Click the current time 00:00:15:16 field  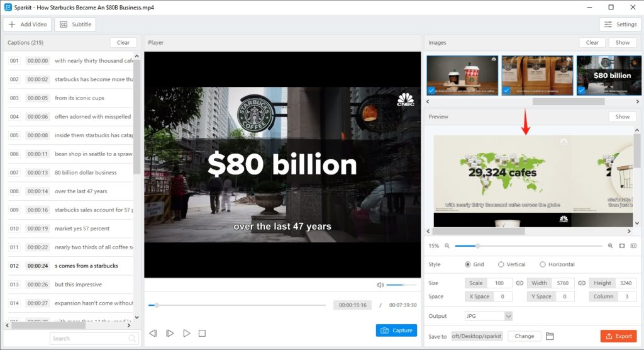[352, 305]
